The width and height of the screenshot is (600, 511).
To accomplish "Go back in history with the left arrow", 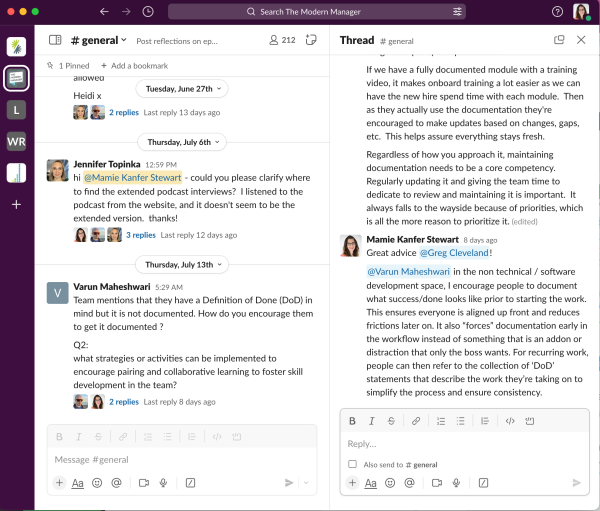I will click(x=104, y=12).
